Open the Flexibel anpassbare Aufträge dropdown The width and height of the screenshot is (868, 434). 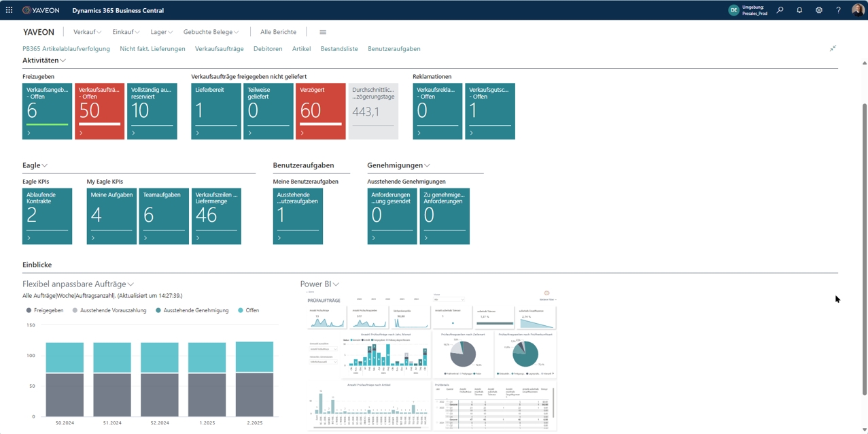[131, 284]
